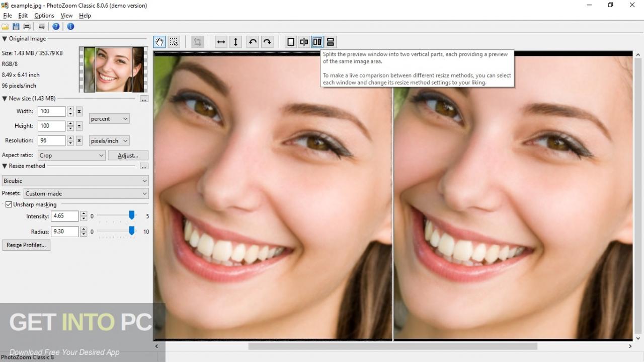
Task: Open the Width value preset dropdown arrow
Action: [x=79, y=112]
